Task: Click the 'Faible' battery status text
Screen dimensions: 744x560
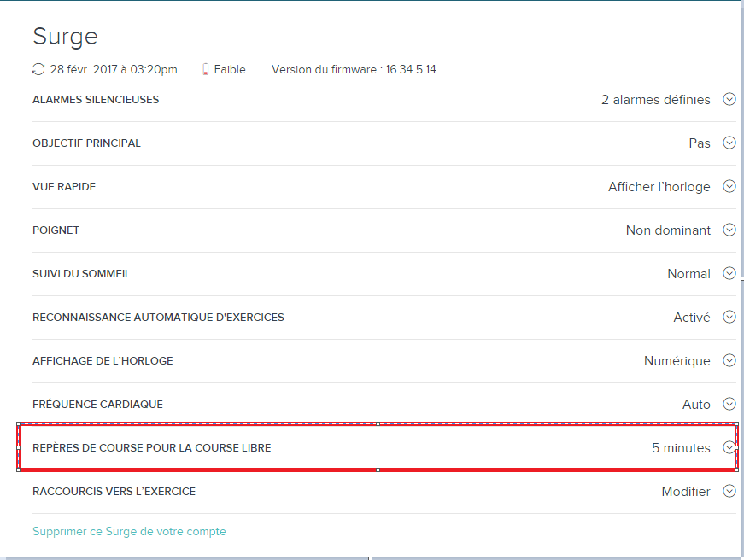Action: [x=230, y=70]
